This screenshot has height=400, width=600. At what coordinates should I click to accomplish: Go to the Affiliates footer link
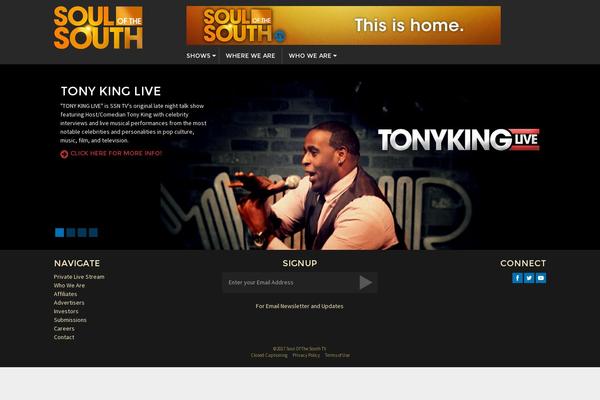[x=65, y=294]
